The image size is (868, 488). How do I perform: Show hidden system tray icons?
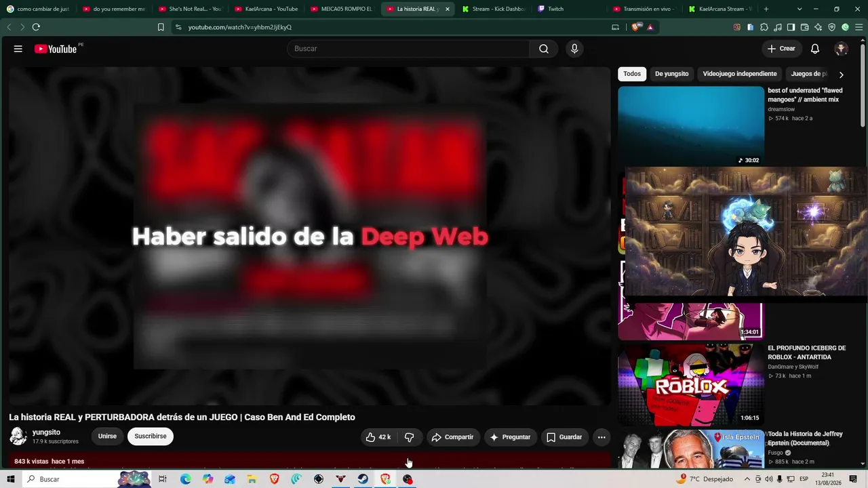(x=747, y=479)
